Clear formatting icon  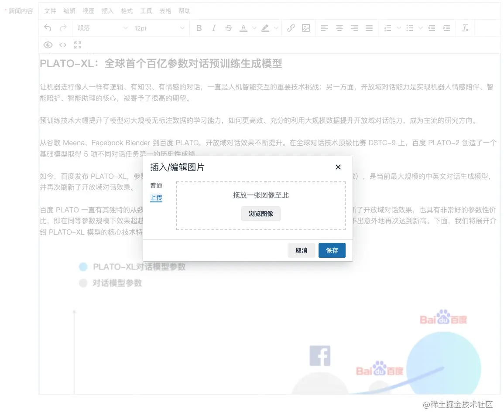point(465,28)
